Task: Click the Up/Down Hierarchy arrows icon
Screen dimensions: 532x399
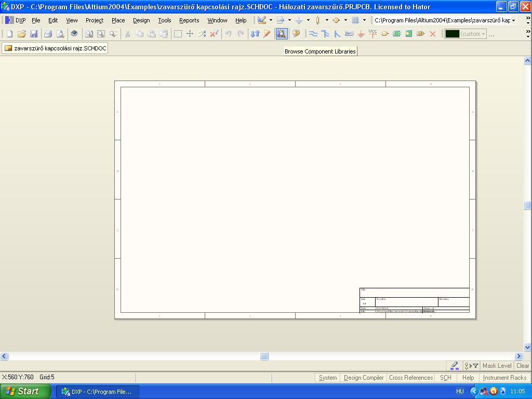Action: coord(255,34)
